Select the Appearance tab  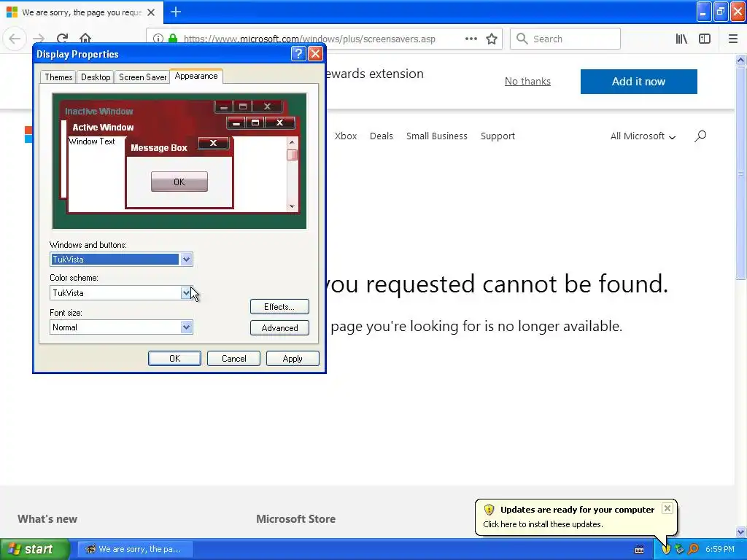point(196,76)
